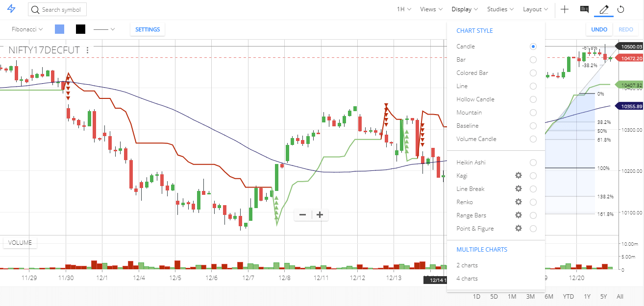Select Mountain chart style radio
Image resolution: width=644 pixels, height=306 pixels.
(x=533, y=113)
